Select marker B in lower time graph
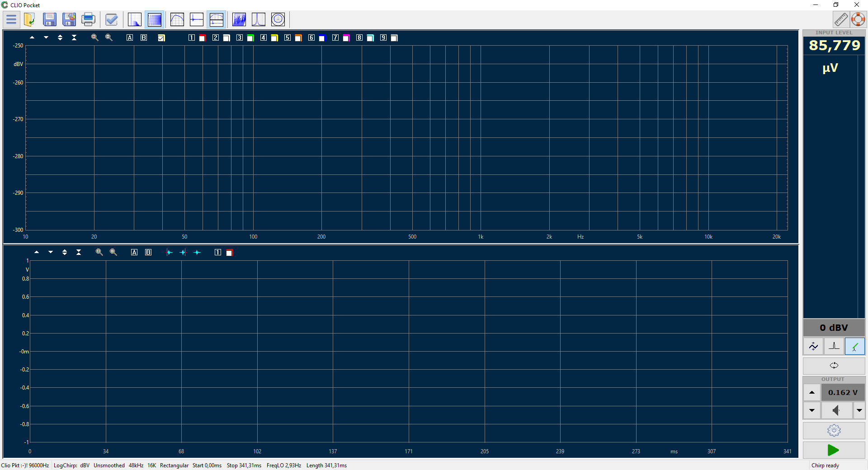This screenshot has height=470, width=868. [x=148, y=252]
